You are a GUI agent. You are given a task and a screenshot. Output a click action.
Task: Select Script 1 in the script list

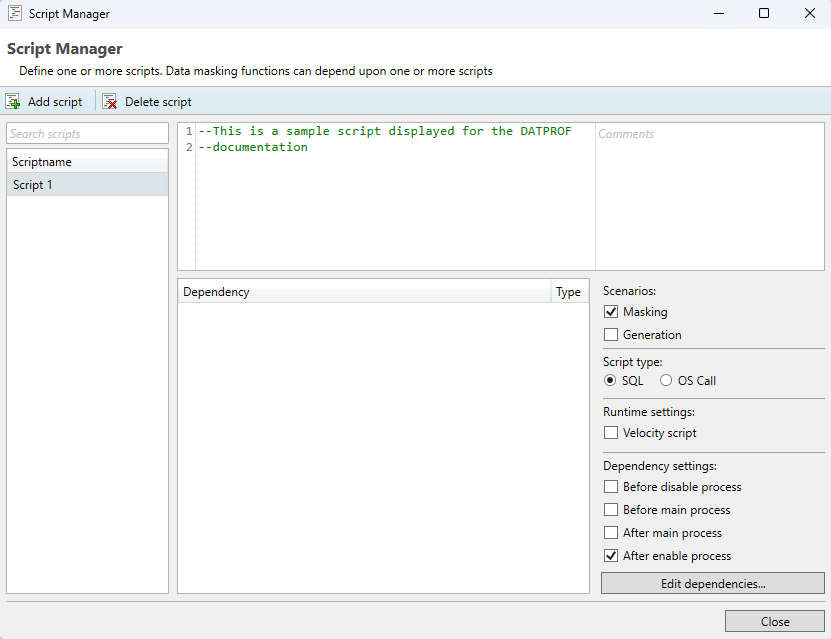[88, 185]
